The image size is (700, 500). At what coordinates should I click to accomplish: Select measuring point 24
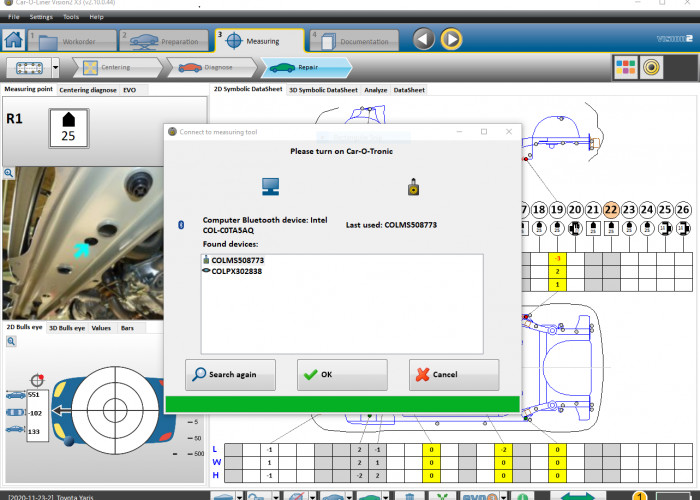coord(647,209)
